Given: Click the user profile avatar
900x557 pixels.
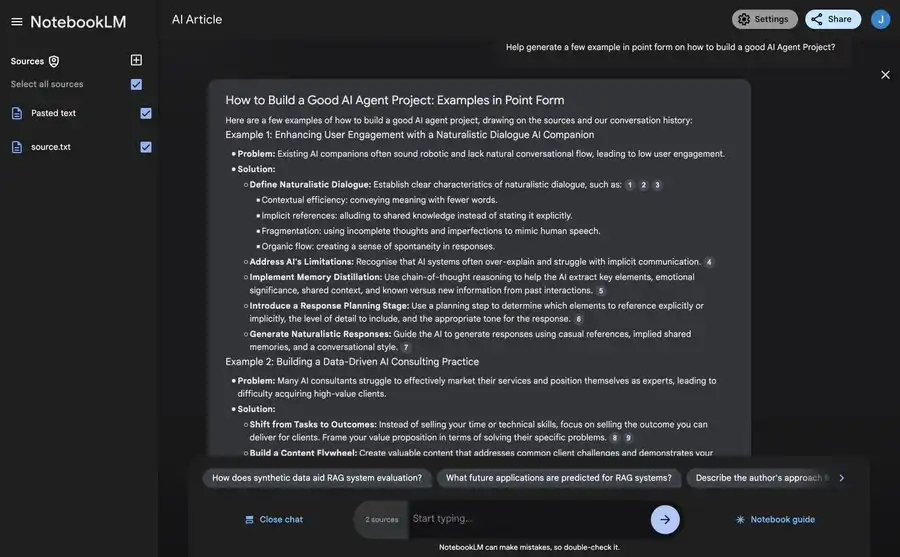Looking at the screenshot, I should (880, 19).
